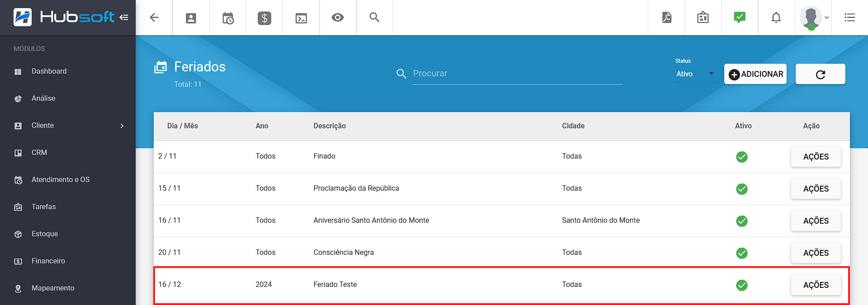868x305 pixels.
Task: Click the Hubsoft logo
Action: point(64,17)
